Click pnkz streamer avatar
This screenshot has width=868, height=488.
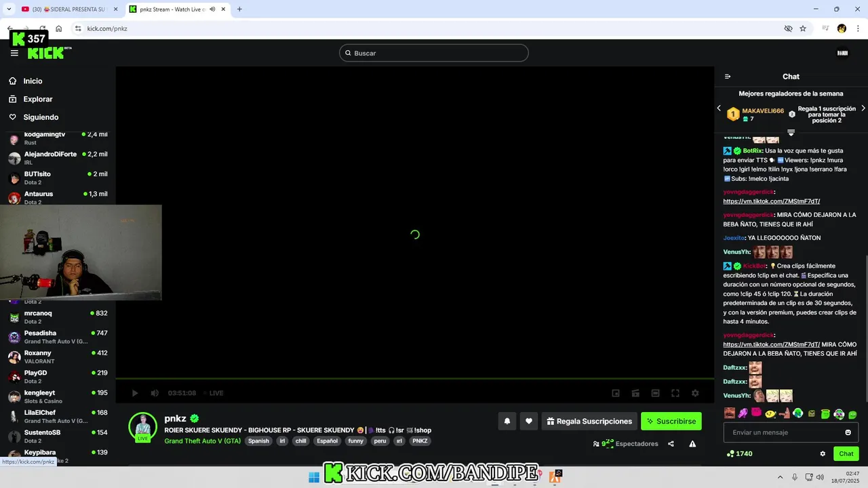click(x=143, y=426)
